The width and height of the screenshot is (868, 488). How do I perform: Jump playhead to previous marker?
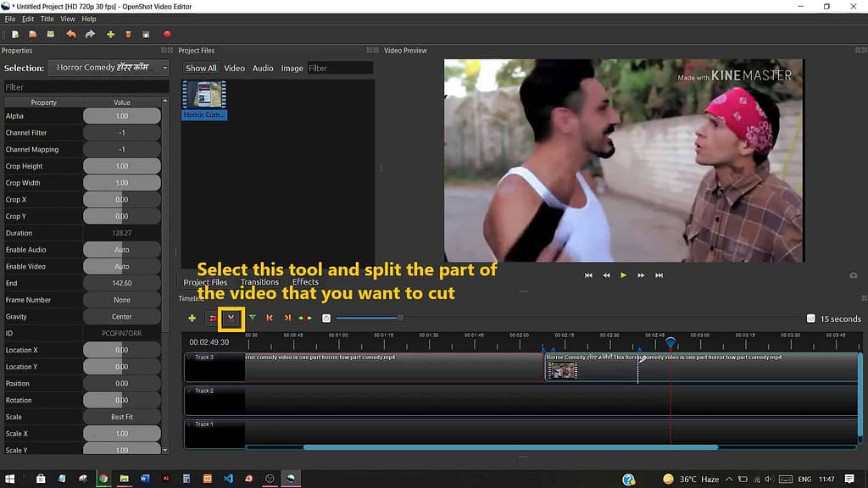(270, 318)
